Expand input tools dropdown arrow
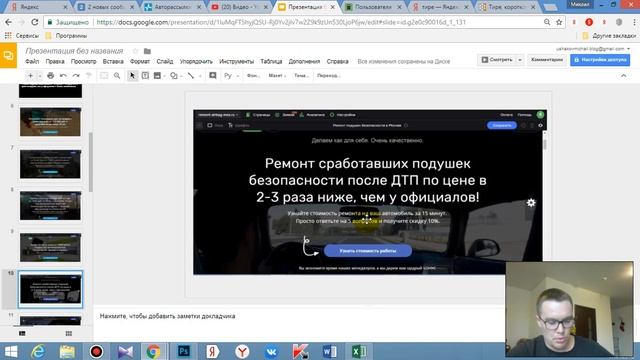This screenshot has width=640, height=360. (x=238, y=76)
